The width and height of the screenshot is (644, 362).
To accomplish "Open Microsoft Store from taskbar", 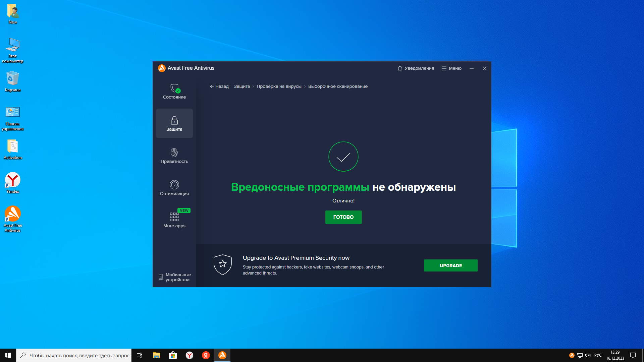I will 173,355.
